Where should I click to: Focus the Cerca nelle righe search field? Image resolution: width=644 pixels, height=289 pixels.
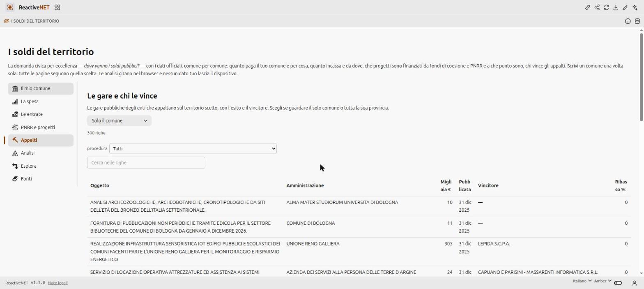pos(146,163)
